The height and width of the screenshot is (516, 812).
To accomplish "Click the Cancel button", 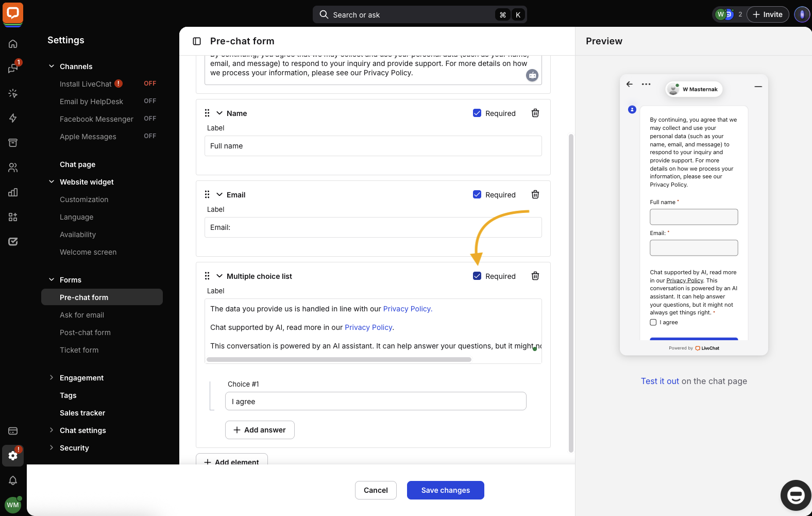I will (376, 490).
